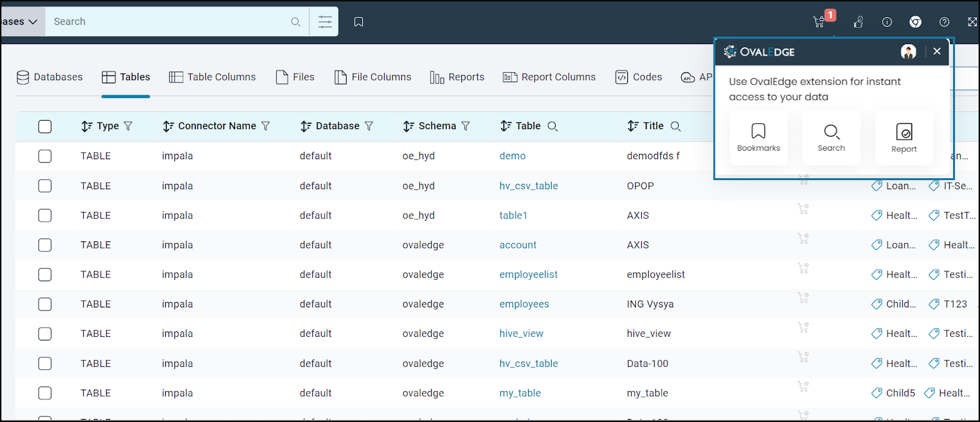The width and height of the screenshot is (980, 422).
Task: Filter the Database column
Action: pos(369,126)
